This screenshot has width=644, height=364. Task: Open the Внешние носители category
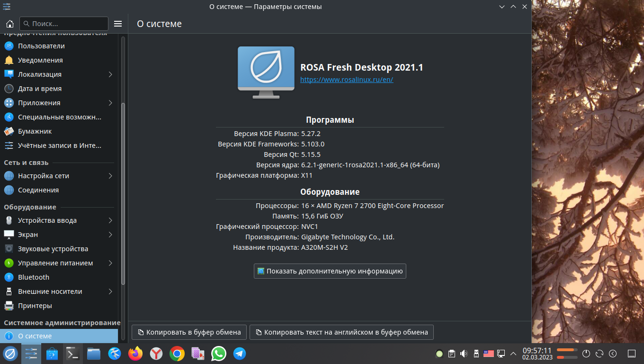59,291
